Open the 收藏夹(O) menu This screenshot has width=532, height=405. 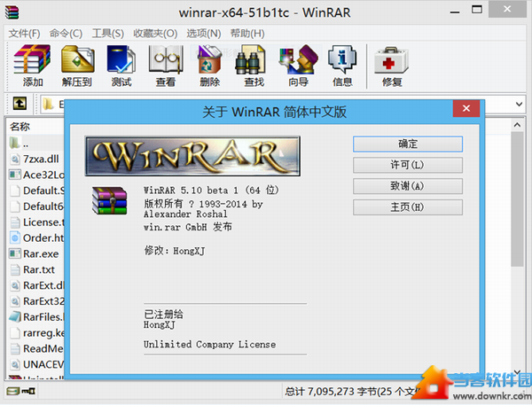point(155,34)
